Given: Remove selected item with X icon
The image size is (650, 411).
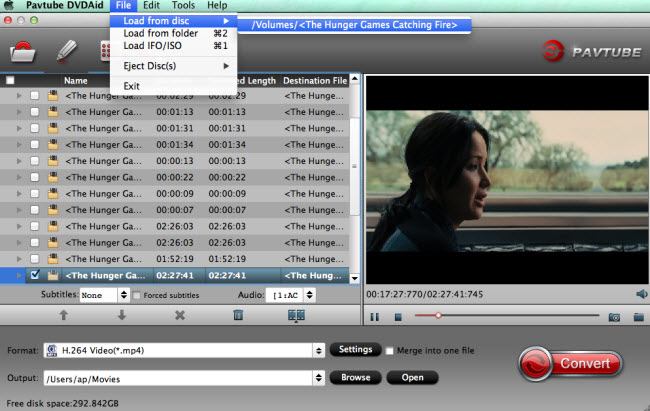Looking at the screenshot, I should [x=179, y=315].
